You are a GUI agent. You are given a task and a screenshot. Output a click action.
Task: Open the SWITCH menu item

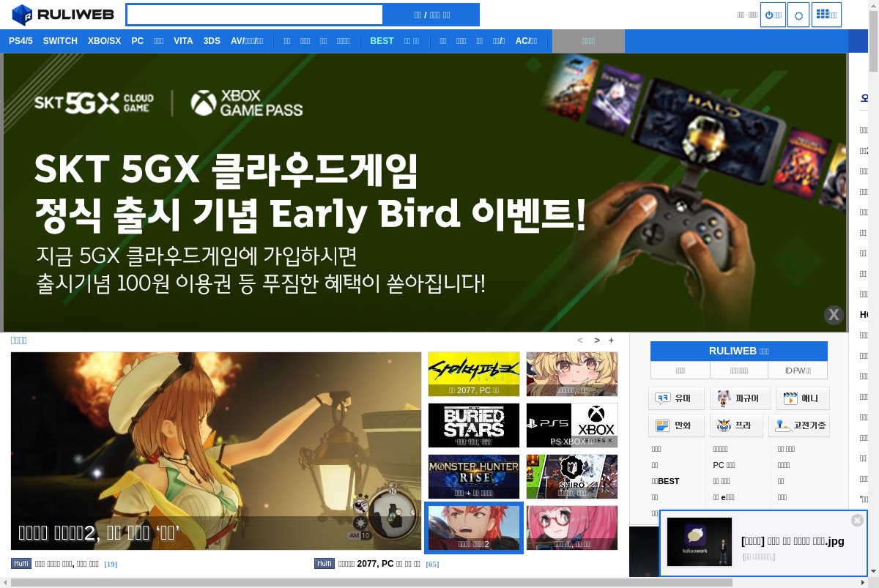tap(60, 41)
